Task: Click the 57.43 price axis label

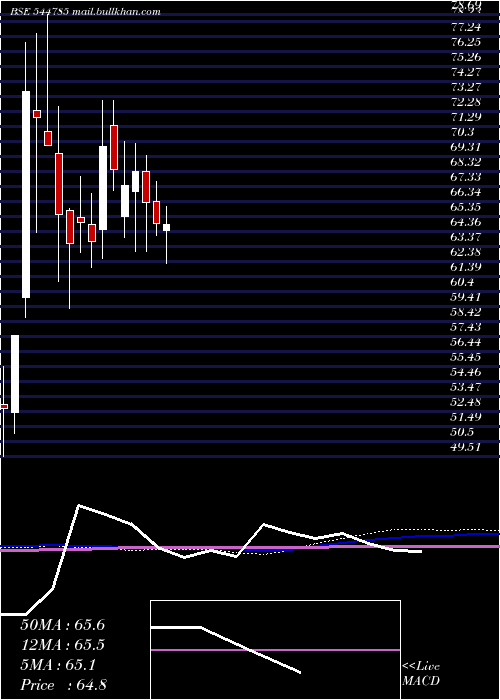Action: 466,327
